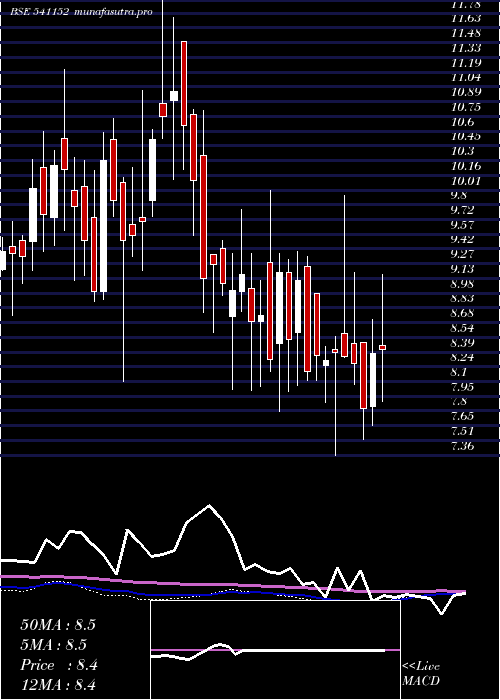Click the 7.95 price axis label
Image resolution: width=500 pixels, height=700 pixels.
point(462,387)
